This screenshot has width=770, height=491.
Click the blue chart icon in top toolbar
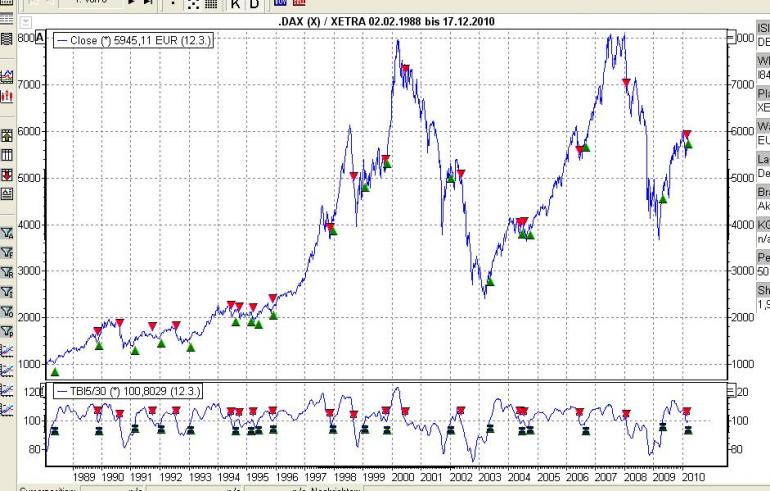280,2
